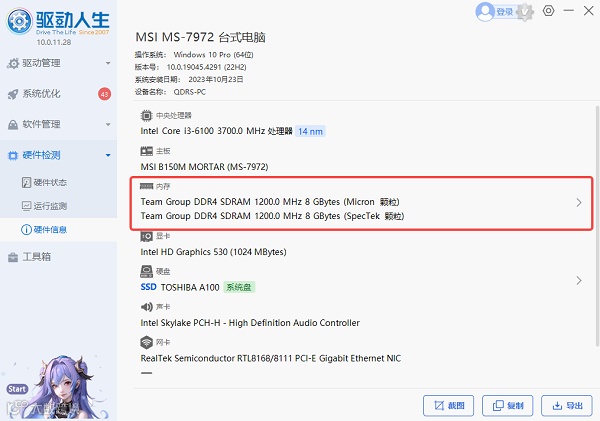The image size is (600, 421).
Task: Click the anime mascot character image
Action: pos(65,387)
